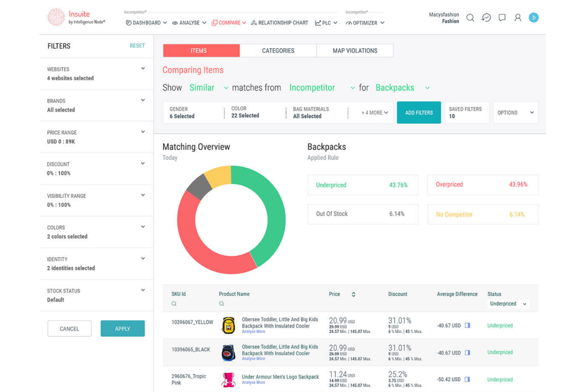Open the history clock-check icon in header
Screen dimensions: 588x392
[x=486, y=17]
